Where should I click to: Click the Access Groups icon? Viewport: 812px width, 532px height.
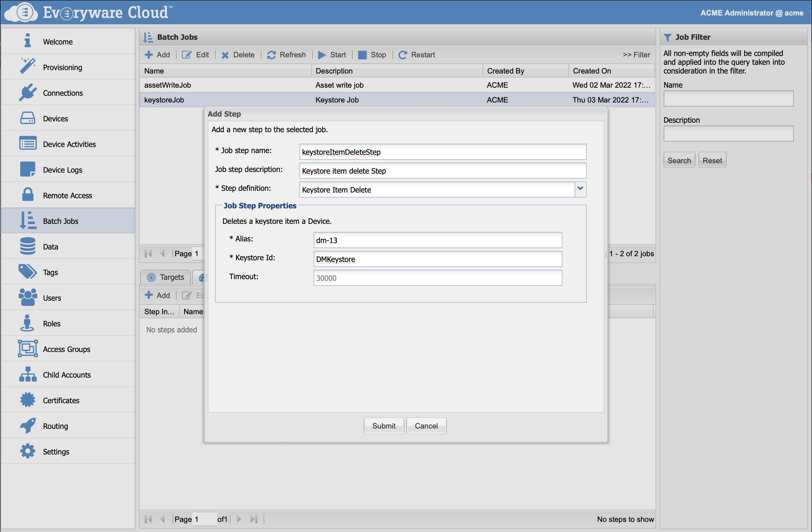[28, 349]
